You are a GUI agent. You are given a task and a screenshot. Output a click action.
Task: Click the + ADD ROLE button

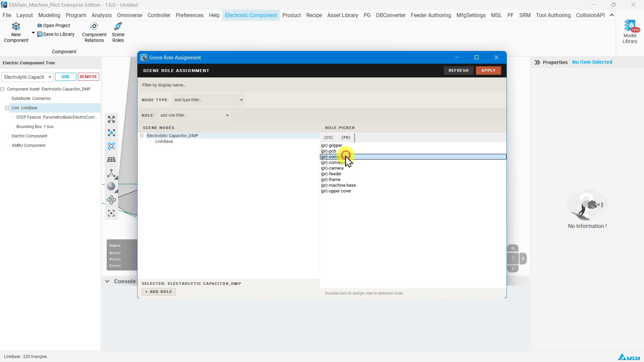159,292
